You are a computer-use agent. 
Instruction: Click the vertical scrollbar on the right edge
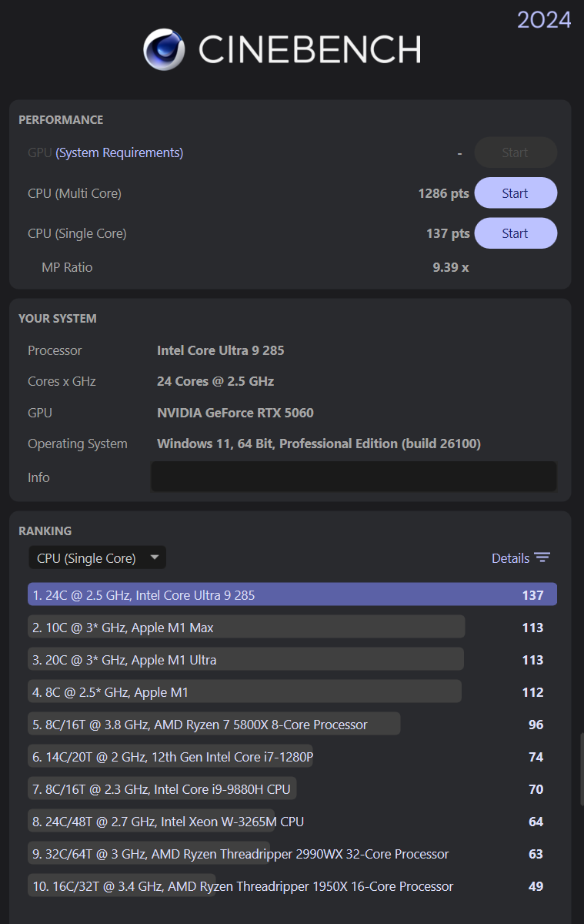coord(581,770)
